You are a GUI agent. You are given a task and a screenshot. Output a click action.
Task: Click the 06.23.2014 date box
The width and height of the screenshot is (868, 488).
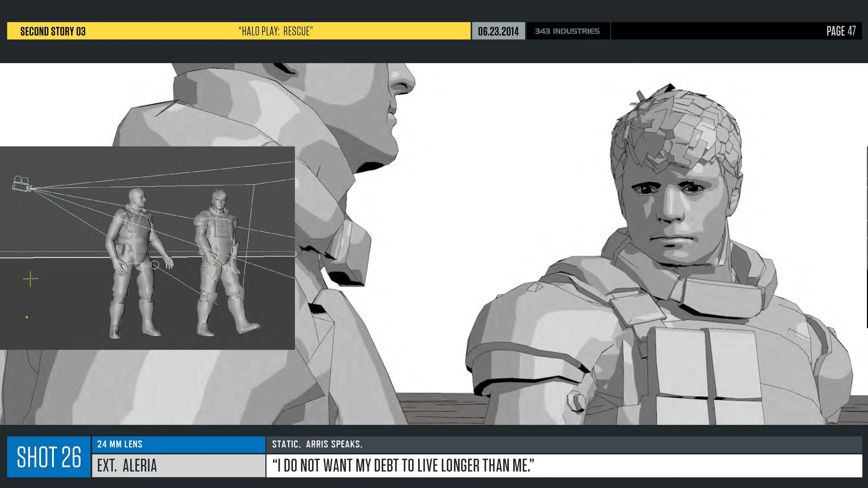pos(498,31)
